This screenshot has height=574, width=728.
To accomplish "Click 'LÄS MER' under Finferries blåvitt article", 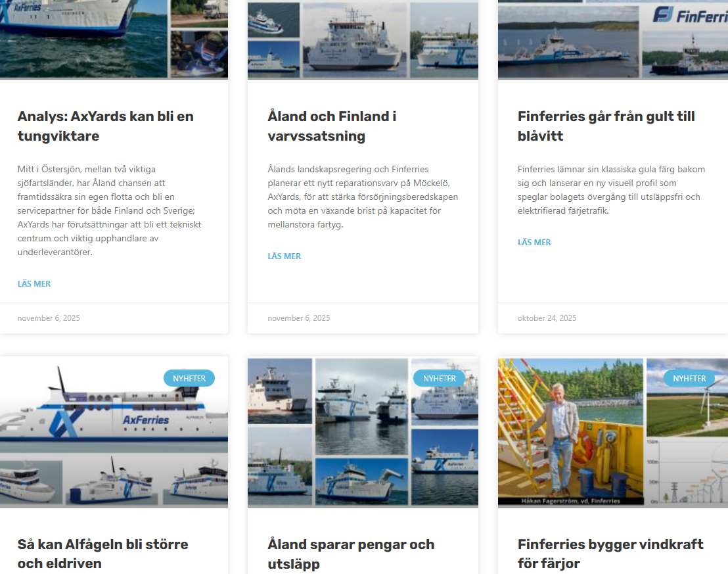I will 534,242.
